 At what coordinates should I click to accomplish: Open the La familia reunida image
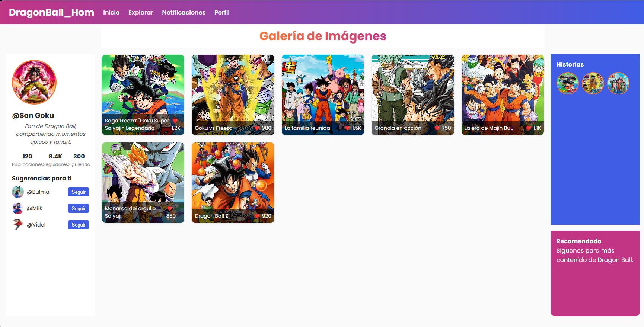[x=323, y=95]
